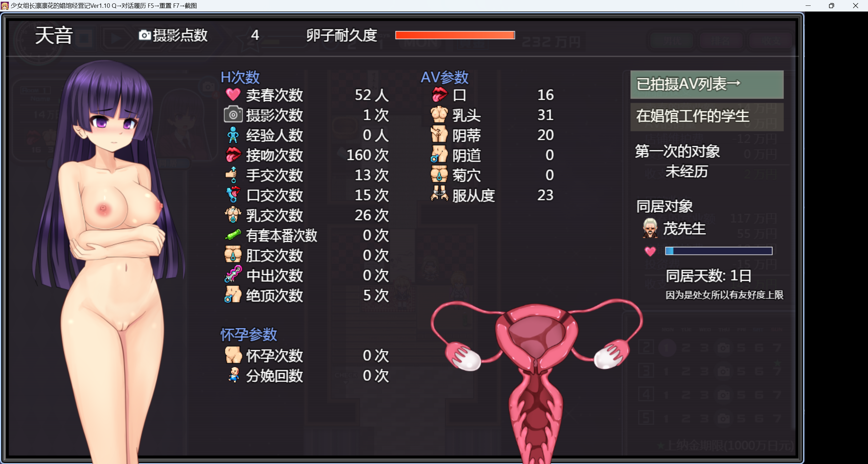Screen dimensions: 868x464
Task: Restore the window with the maximize button
Action: [831, 6]
